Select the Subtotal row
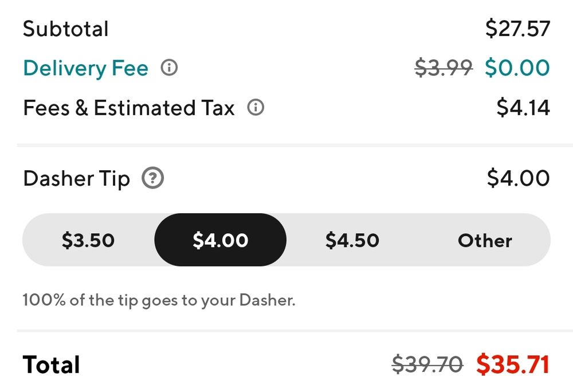This screenshot has height=392, width=573. [x=66, y=29]
